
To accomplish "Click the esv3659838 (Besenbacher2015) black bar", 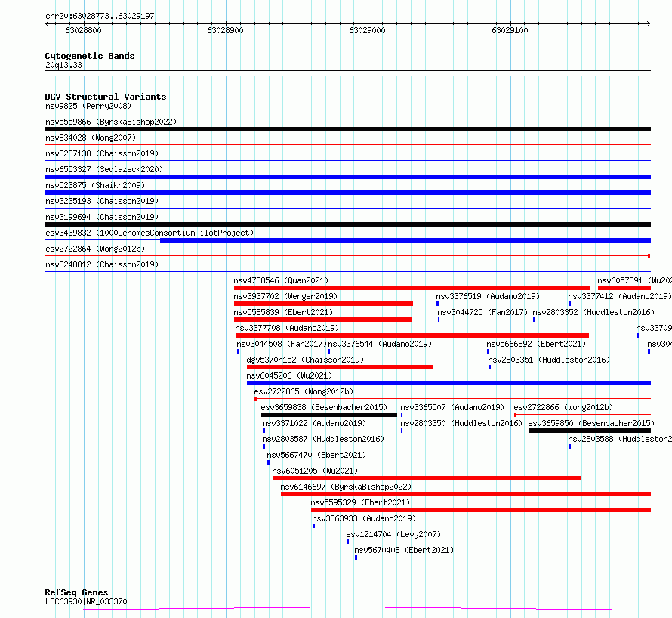I will 329,415.
